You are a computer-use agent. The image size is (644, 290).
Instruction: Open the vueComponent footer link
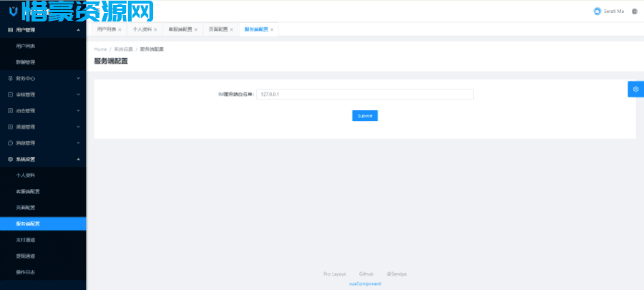[365, 284]
